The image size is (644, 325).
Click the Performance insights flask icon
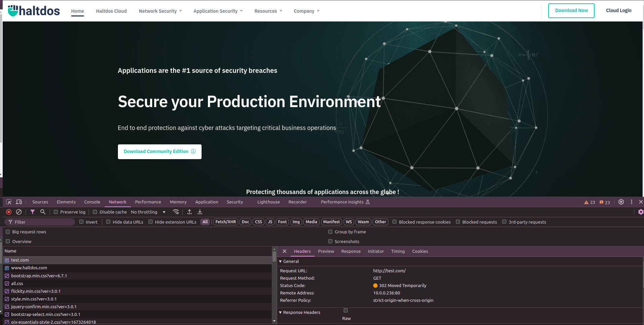(368, 202)
